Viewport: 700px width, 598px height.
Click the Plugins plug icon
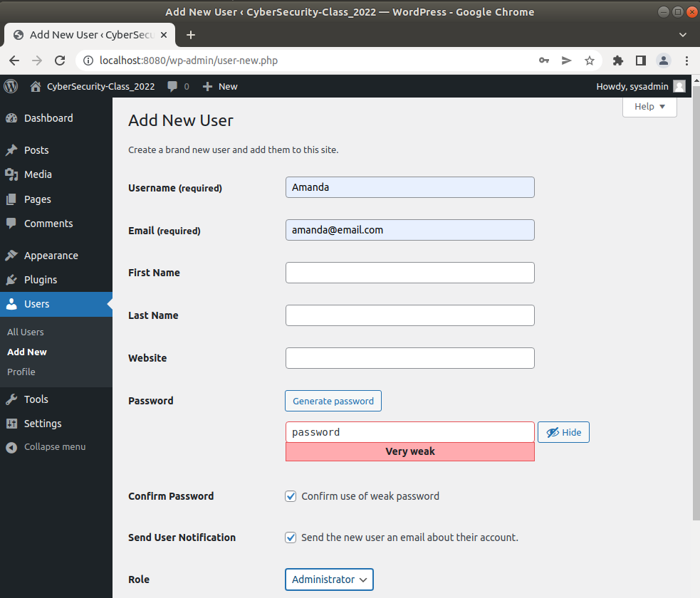[x=11, y=280]
